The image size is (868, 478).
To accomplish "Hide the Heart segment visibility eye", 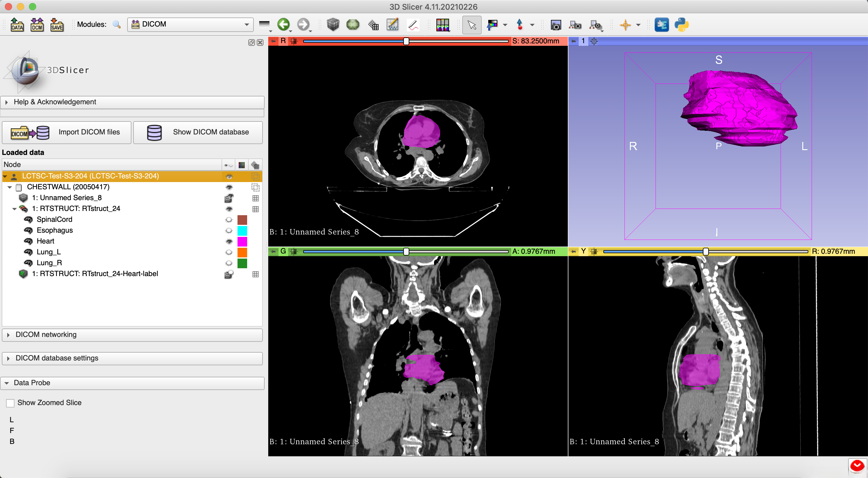I will click(229, 241).
